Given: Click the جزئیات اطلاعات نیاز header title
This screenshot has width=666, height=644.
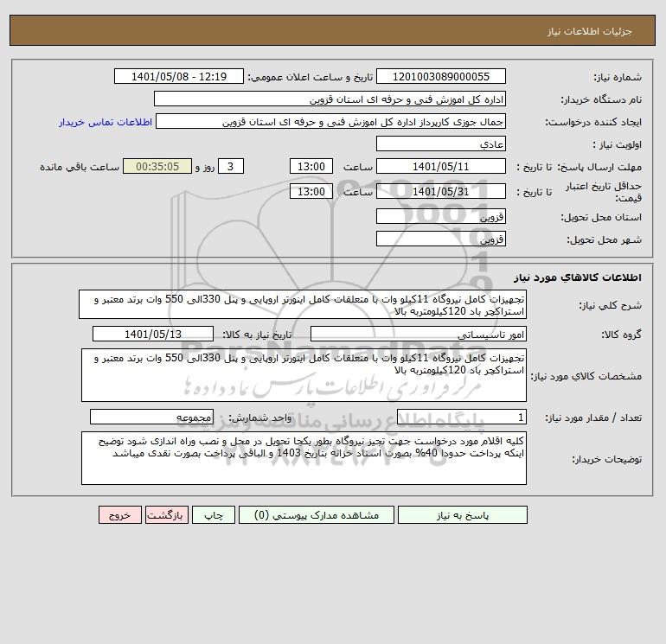Looking at the screenshot, I should click(589, 31).
